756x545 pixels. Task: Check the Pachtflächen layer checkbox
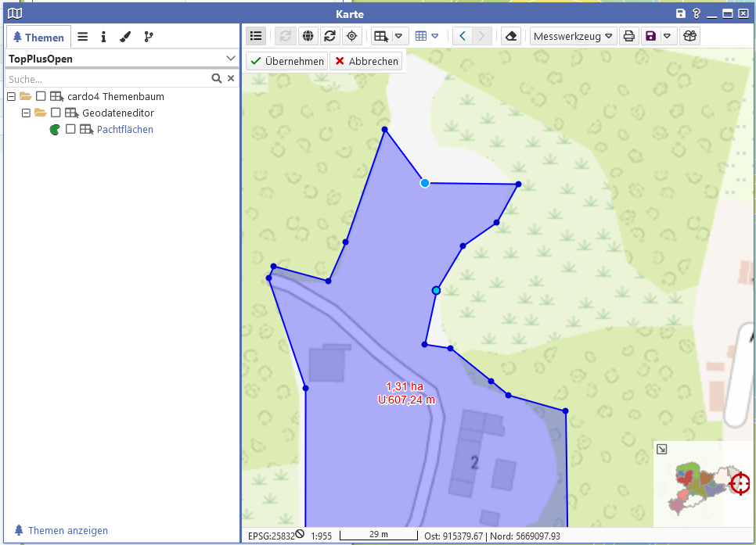(71, 129)
